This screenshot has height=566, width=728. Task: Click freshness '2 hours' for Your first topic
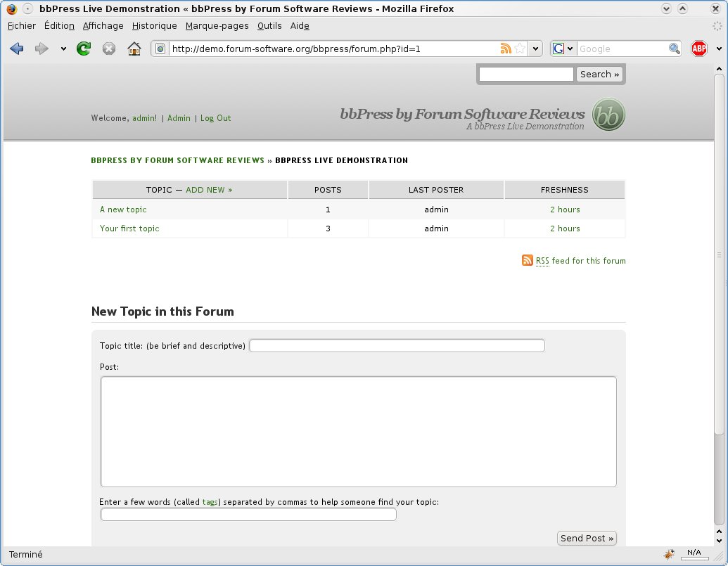coord(565,229)
